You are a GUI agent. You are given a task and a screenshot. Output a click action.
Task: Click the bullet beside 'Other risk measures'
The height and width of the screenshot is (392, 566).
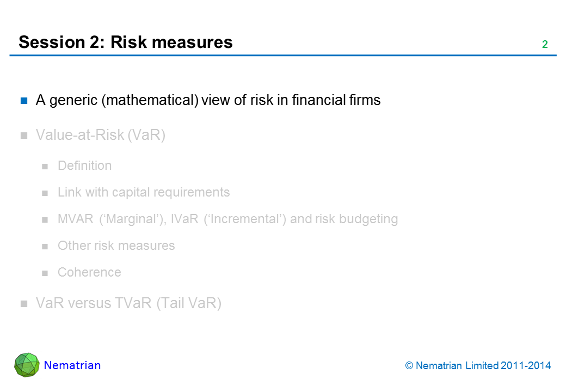[x=45, y=246]
